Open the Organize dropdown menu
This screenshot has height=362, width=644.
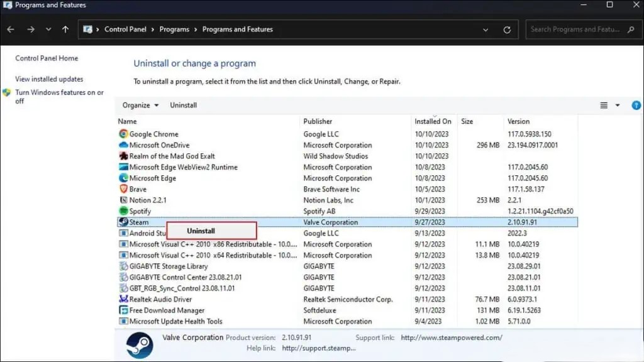pyautogui.click(x=139, y=105)
